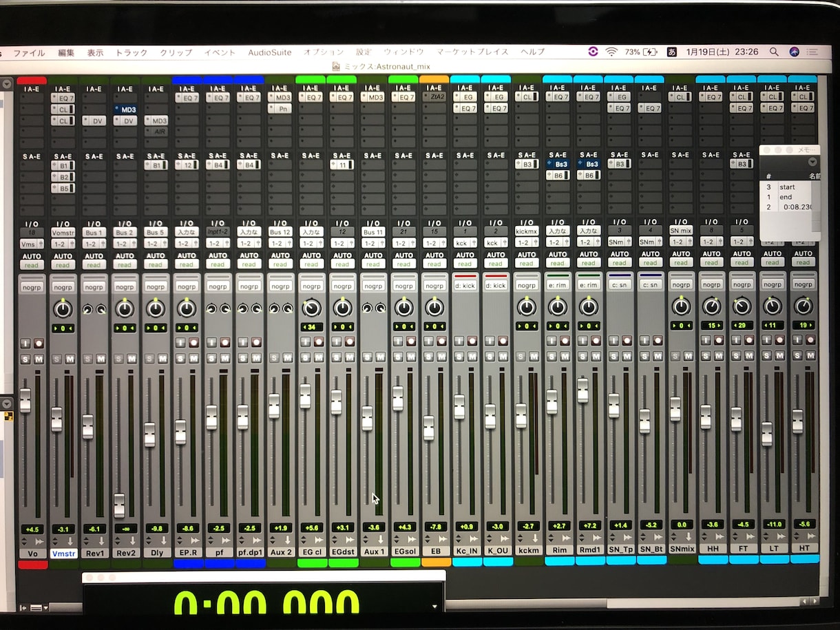Click the Vo track volume fader
840x630 pixels.
click(25, 400)
